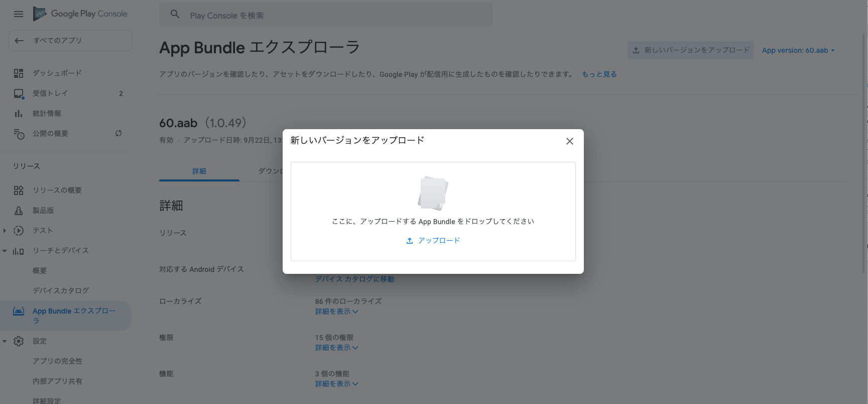
Task: Click the ダッシュボード grid icon
Action: (19, 73)
